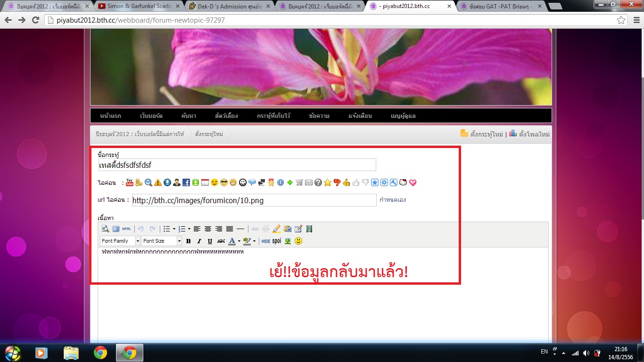The image size is (644, 362).
Task: Choose the calendar topic icon
Action: point(205,182)
